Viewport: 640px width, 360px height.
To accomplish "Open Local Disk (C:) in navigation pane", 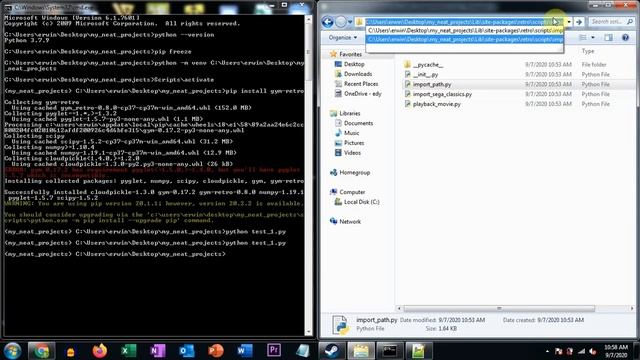I will (361, 202).
